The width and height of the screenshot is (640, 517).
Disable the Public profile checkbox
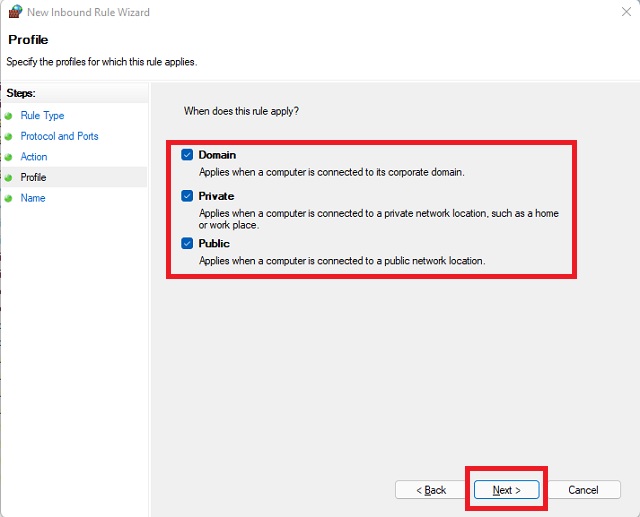187,243
